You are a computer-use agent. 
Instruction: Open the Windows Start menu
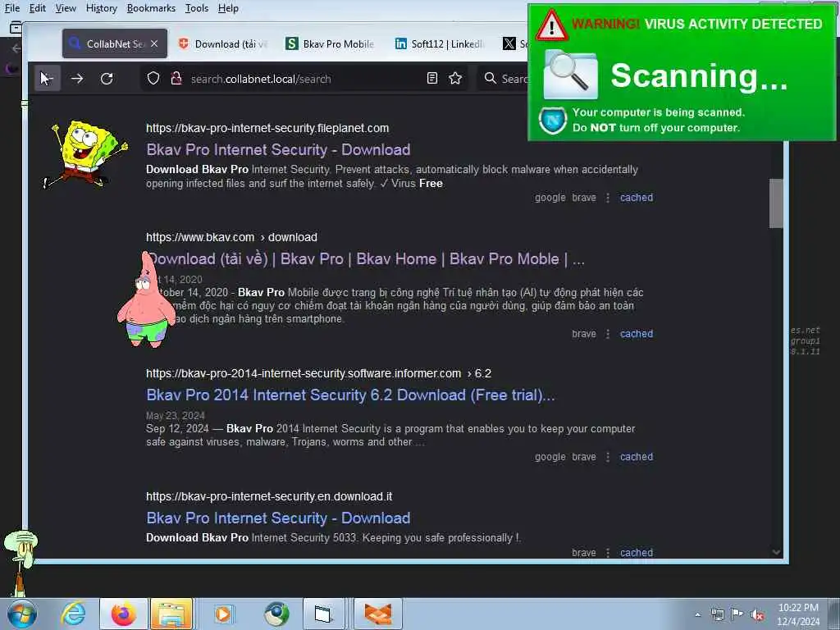(x=22, y=614)
